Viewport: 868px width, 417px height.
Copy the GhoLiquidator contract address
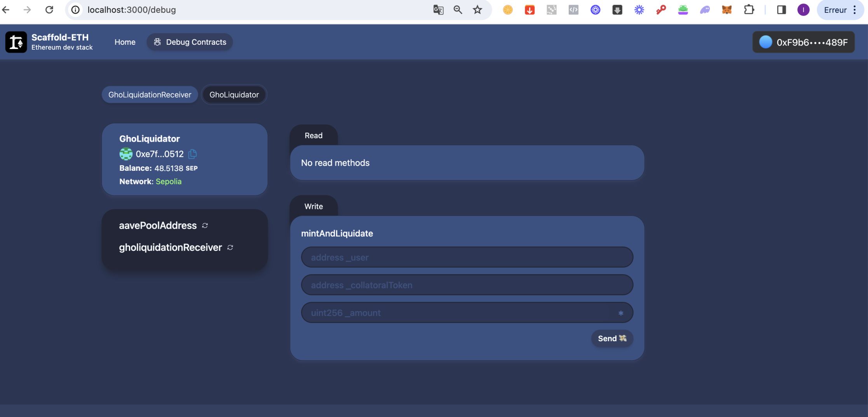192,154
